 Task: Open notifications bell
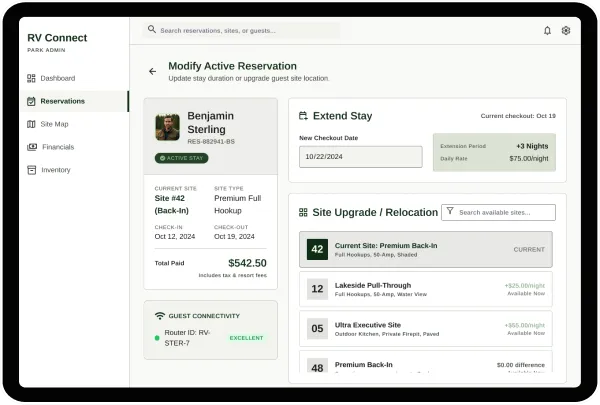point(547,31)
